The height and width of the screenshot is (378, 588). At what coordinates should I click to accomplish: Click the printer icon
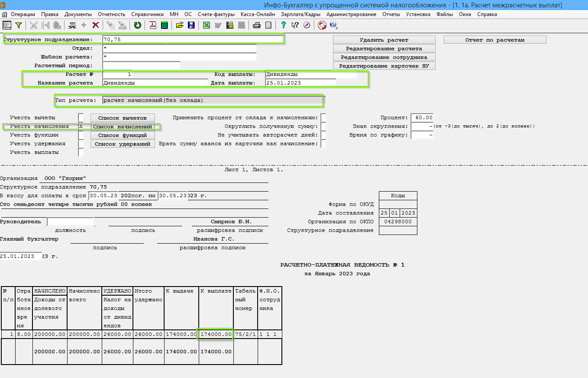[x=257, y=25]
